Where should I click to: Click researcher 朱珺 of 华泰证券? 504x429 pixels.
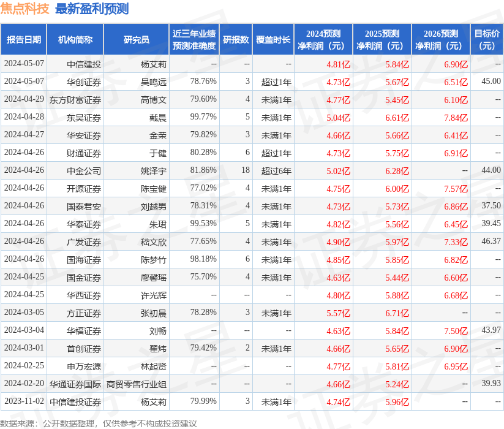158,224
